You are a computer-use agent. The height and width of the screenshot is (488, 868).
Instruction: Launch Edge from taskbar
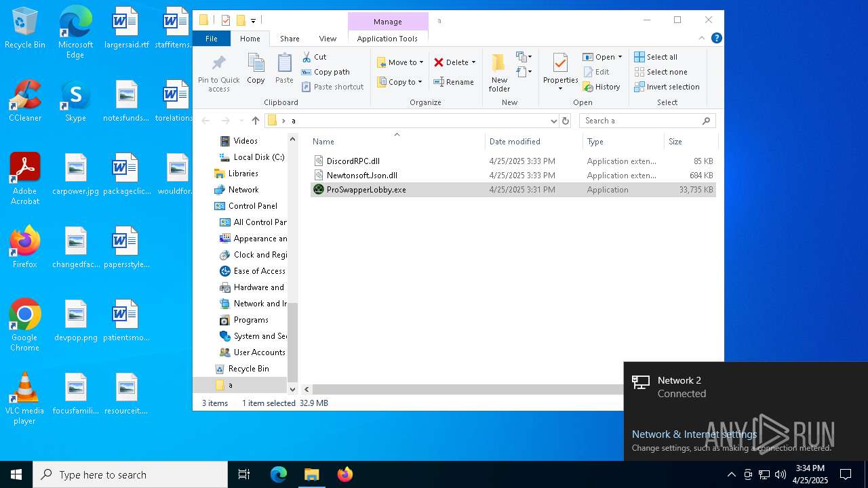coord(279,474)
